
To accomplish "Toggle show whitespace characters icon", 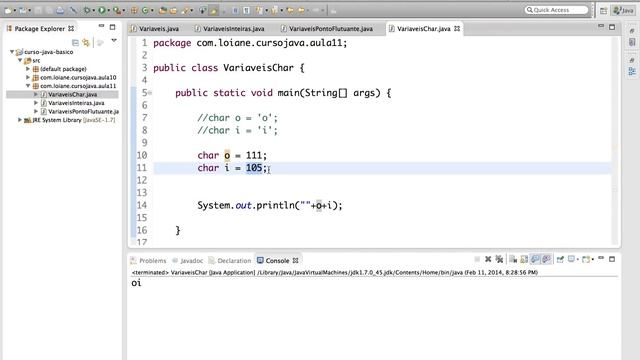I will [x=247, y=10].
